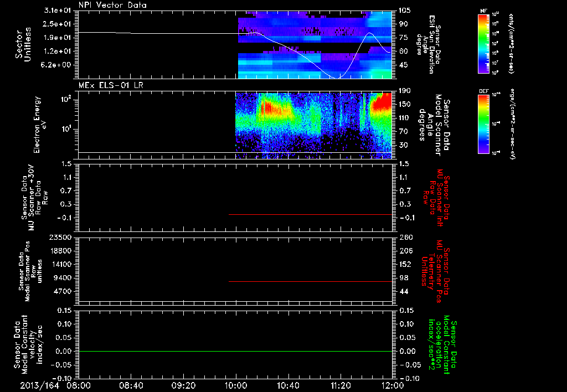Screen dimensions: 567x392
Task: Click the '105' elevation angle tick
Action: (405, 11)
